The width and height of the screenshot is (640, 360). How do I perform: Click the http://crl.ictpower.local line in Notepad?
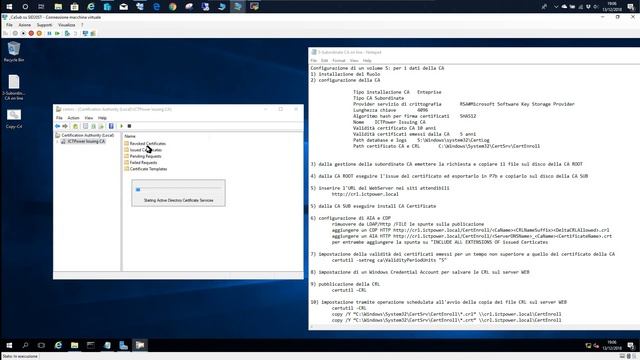(365, 194)
